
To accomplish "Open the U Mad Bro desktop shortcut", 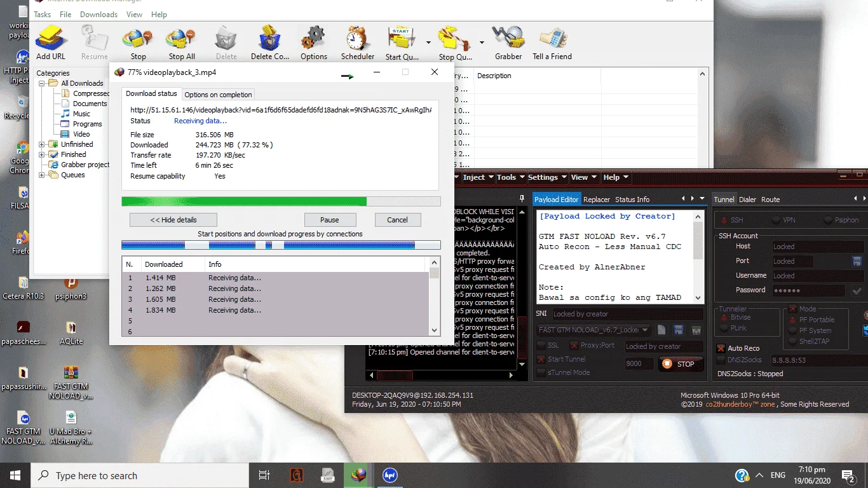I will point(71,426).
